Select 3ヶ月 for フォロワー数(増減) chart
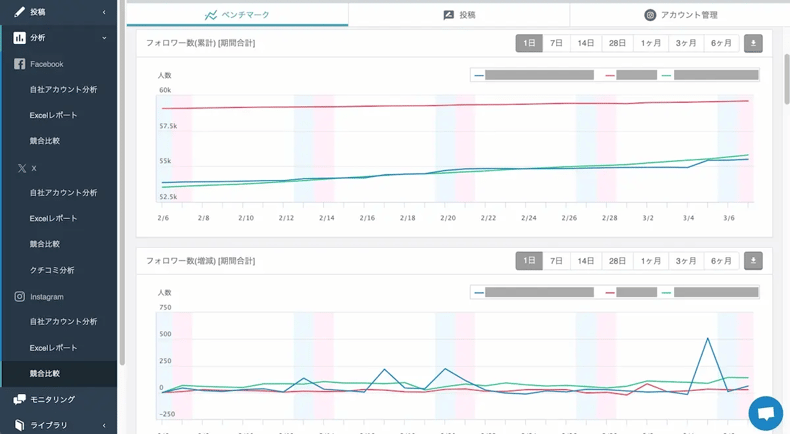The image size is (790, 434). click(x=686, y=261)
